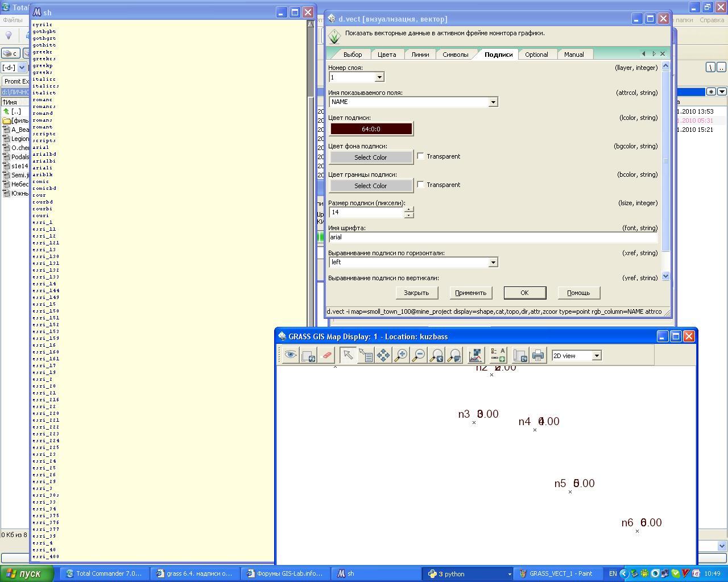Select the Query map features tool
Image resolution: width=728 pixels, height=582 pixels.
pos(365,355)
